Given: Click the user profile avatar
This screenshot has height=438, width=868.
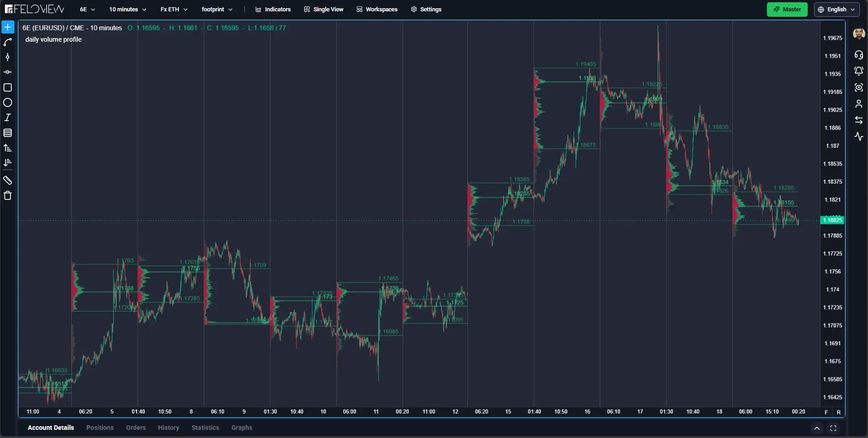Looking at the screenshot, I should pyautogui.click(x=858, y=34).
